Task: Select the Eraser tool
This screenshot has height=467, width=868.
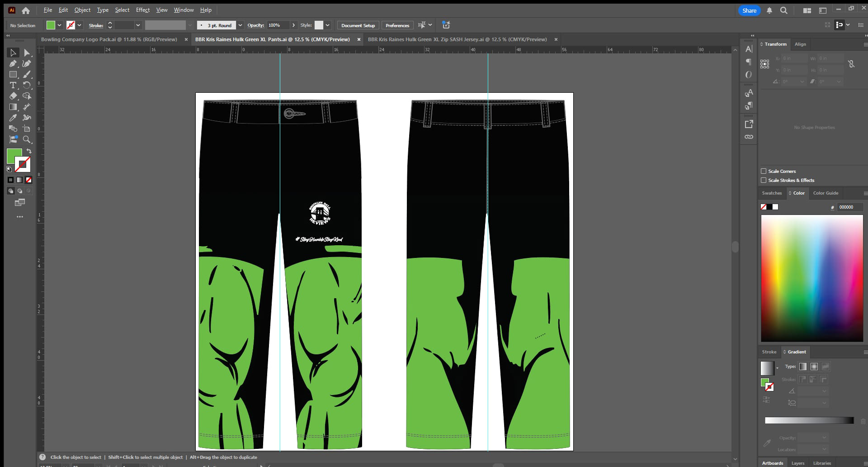Action: (13, 96)
